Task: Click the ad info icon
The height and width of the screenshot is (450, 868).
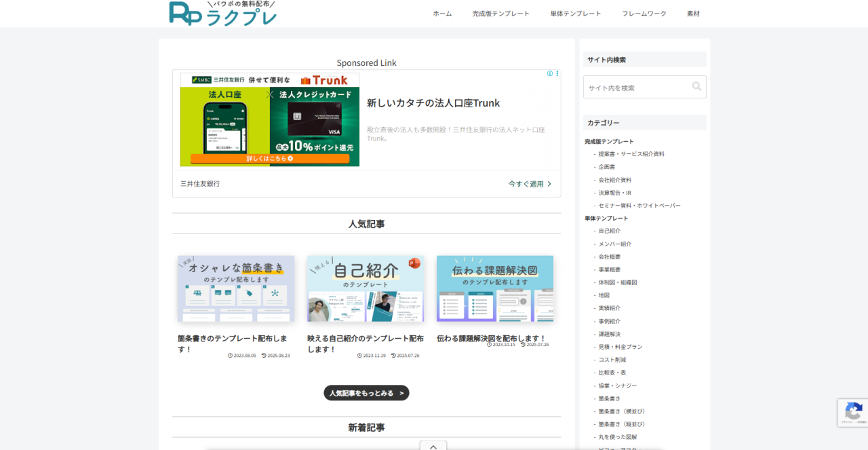Action: pyautogui.click(x=550, y=73)
